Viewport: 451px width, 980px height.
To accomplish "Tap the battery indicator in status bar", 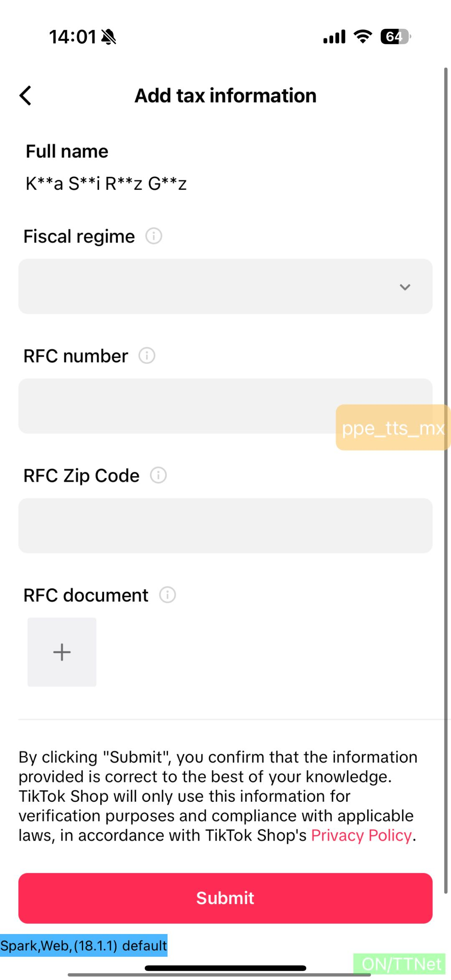I will 395,37.
